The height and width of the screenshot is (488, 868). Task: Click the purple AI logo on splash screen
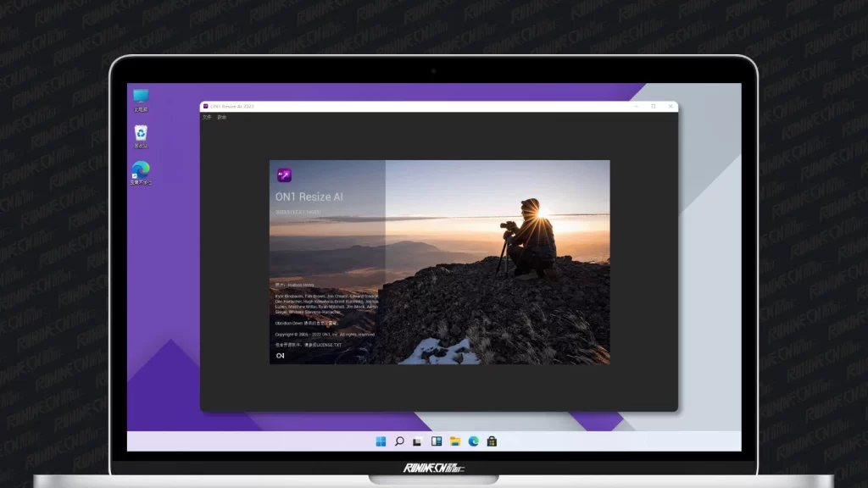284,175
